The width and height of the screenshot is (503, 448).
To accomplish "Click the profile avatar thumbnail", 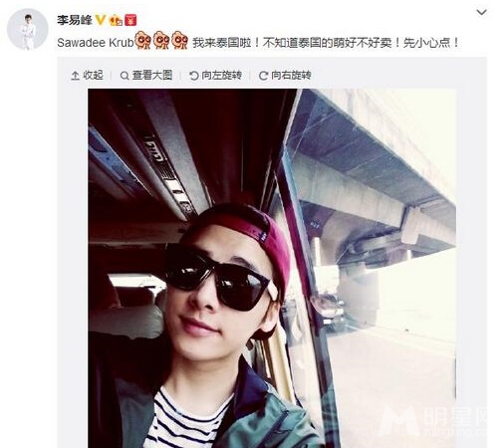I will point(28,29).
